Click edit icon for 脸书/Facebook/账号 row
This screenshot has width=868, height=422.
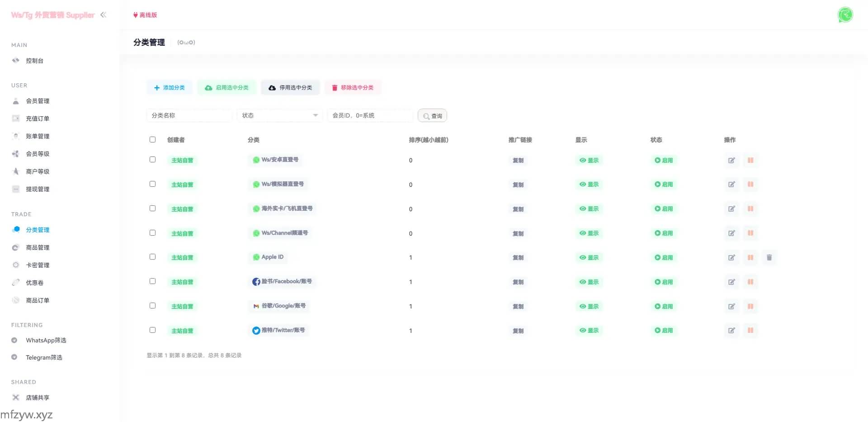click(731, 282)
